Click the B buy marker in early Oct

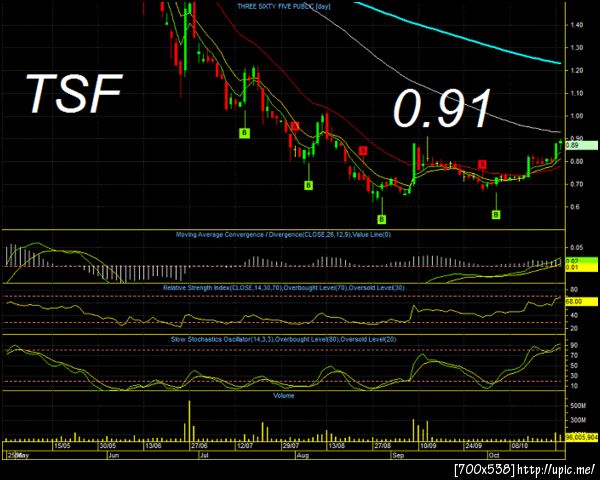pyautogui.click(x=496, y=215)
